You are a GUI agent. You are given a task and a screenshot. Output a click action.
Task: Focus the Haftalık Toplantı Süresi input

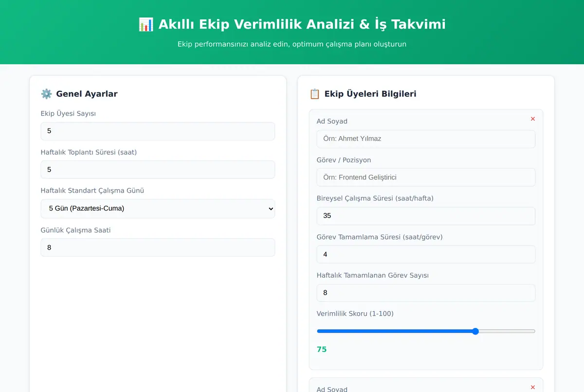point(158,170)
